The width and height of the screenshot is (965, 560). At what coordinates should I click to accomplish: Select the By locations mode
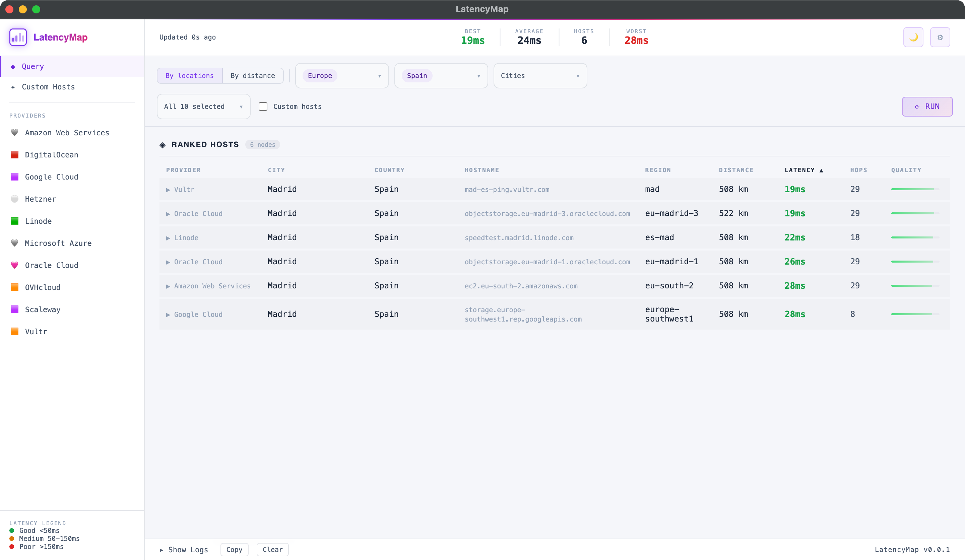point(190,76)
